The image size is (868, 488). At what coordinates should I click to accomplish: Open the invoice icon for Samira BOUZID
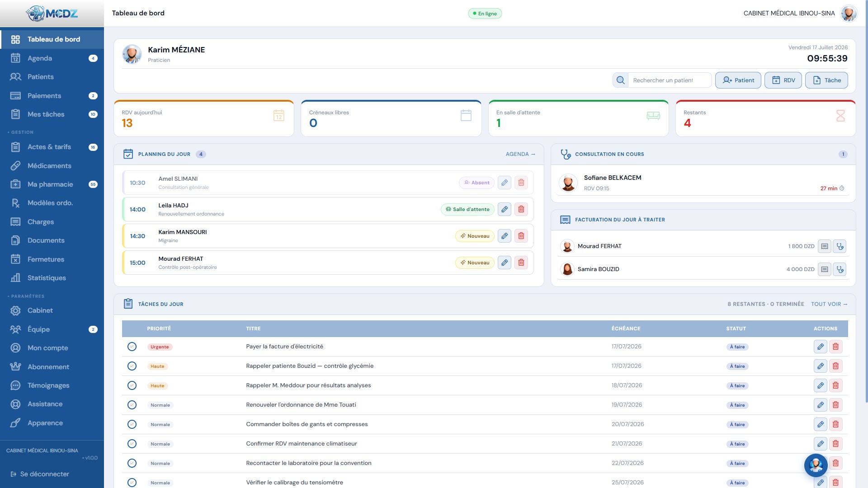825,269
